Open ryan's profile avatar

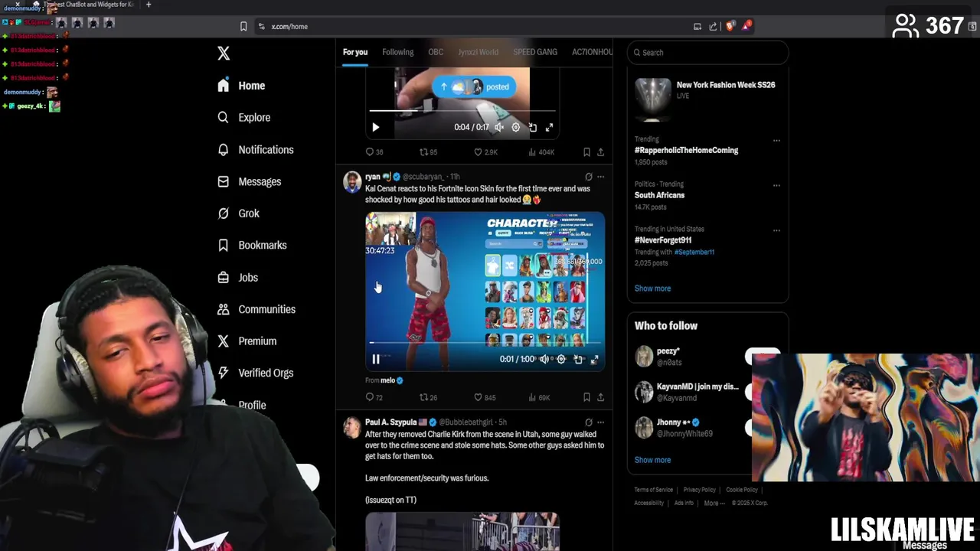coord(352,182)
